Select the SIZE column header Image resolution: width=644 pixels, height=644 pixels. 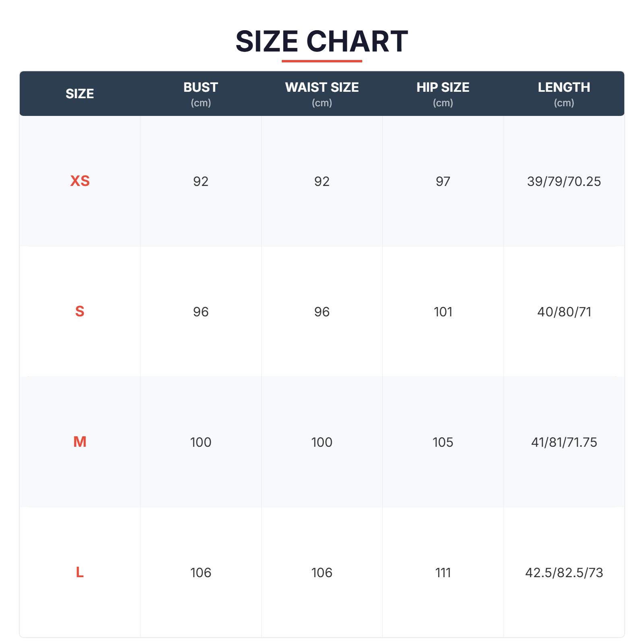[x=80, y=93]
